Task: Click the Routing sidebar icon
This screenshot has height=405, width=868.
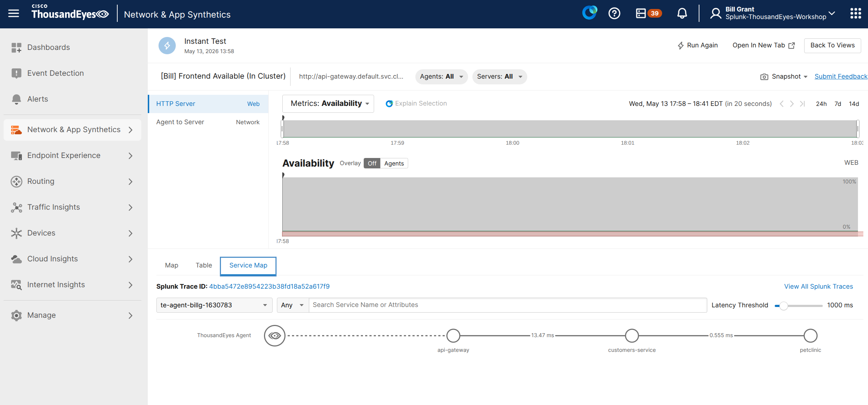Action: (16, 181)
